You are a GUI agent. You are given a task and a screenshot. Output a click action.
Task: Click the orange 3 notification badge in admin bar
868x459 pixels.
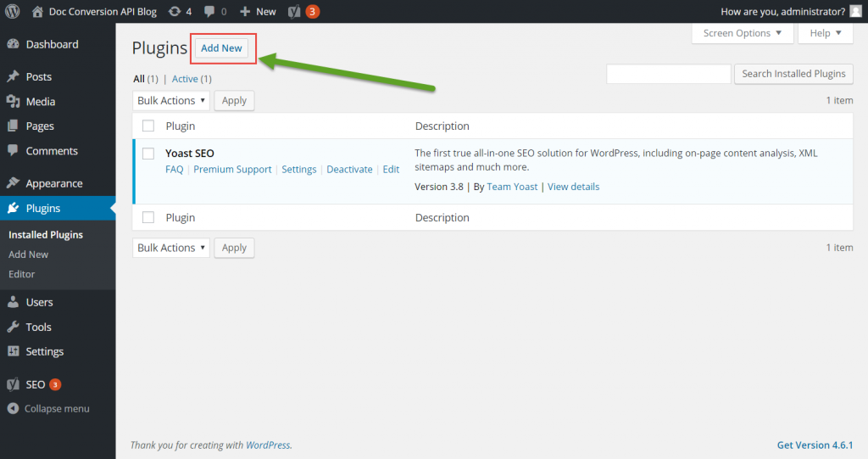point(312,12)
